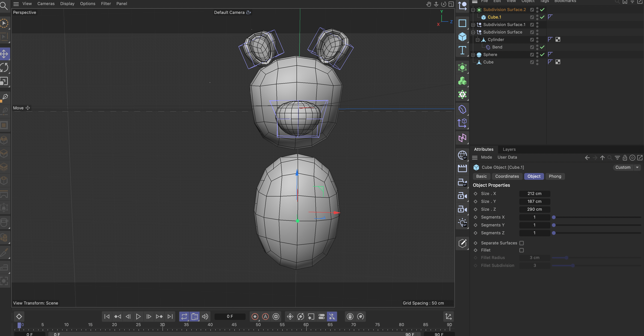Enable the Separate Surfaces checkbox
Image resolution: width=644 pixels, height=336 pixels.
pyautogui.click(x=522, y=243)
